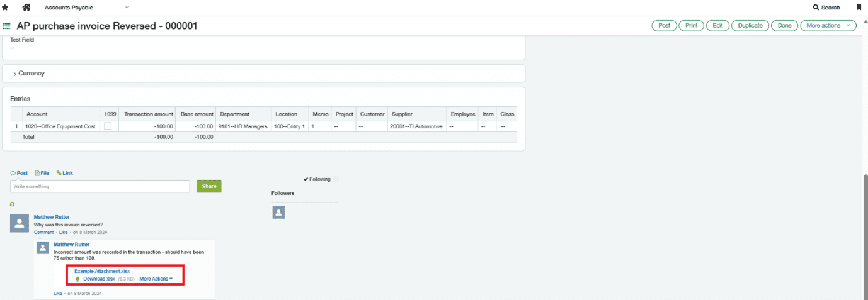Screen dimensions: 868x300
Task: Click the follower avatar under Followers
Action: (278, 213)
